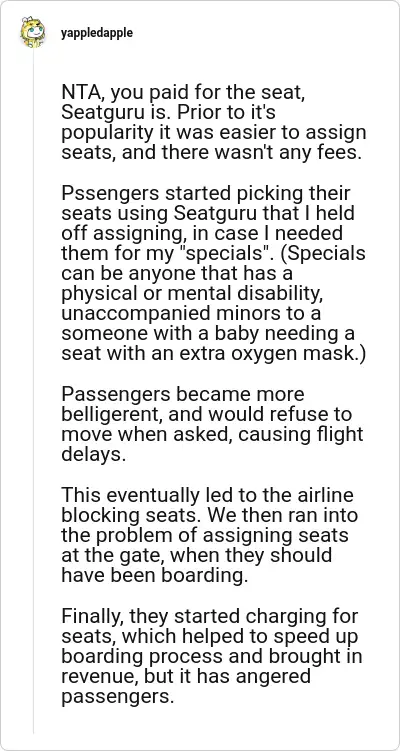Select the paragraph beginning 'Finally, they started charging'
Screen dimensions: 400x751
[x=212, y=657]
